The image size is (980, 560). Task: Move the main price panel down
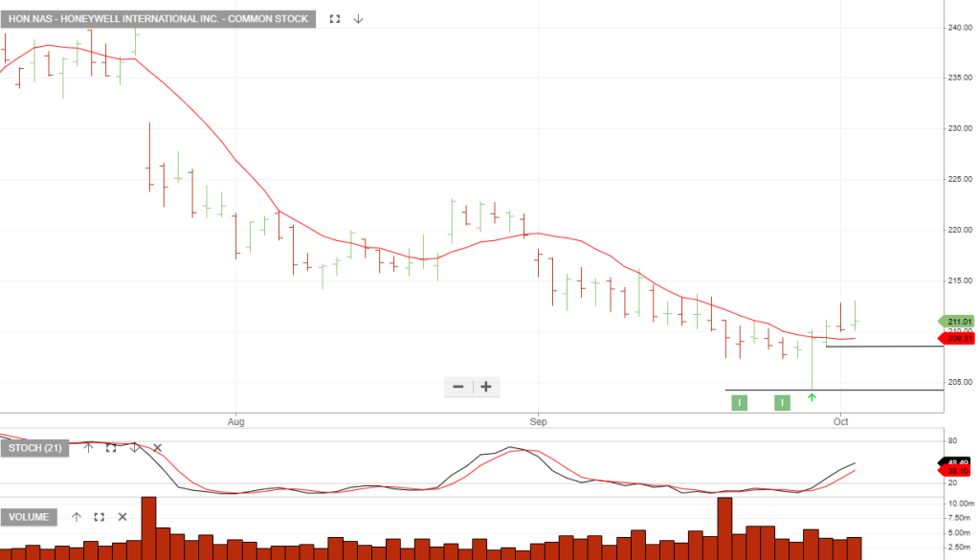coord(358,19)
